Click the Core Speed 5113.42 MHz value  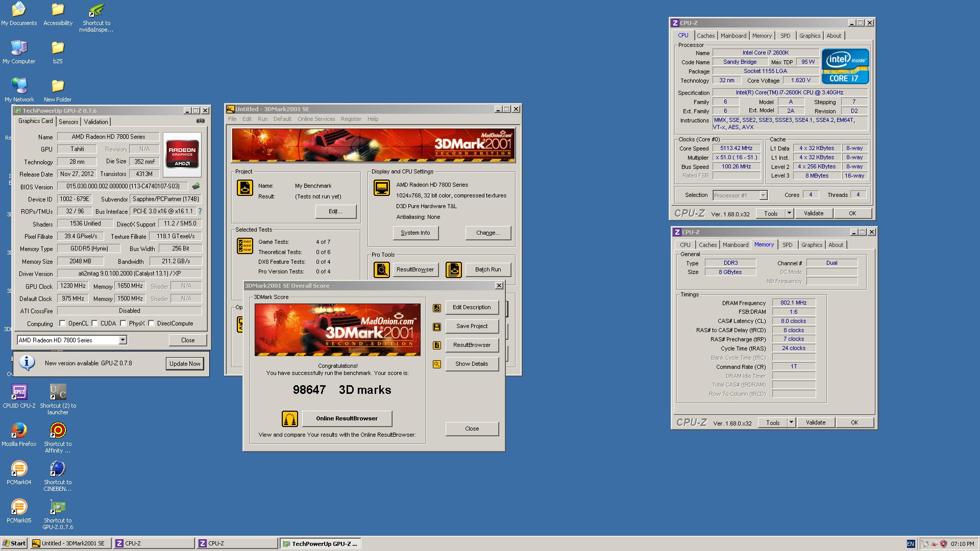737,148
